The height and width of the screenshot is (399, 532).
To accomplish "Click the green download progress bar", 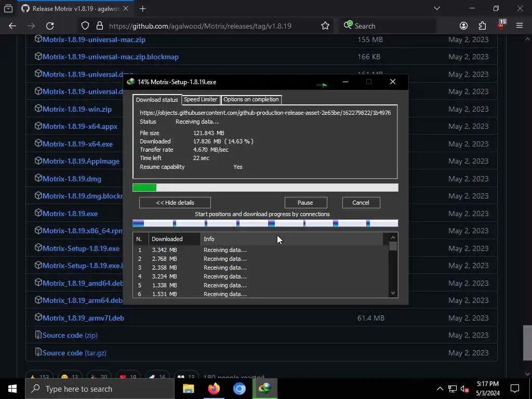I will [x=265, y=188].
